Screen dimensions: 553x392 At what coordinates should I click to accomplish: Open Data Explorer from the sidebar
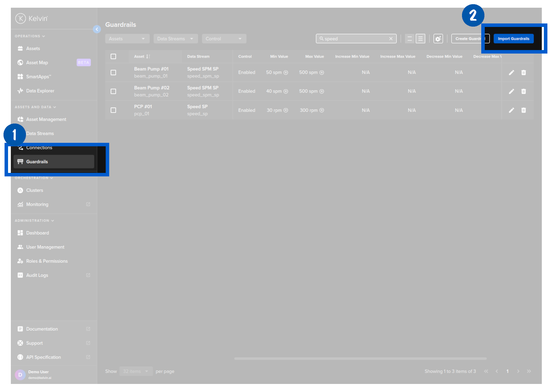[40, 91]
